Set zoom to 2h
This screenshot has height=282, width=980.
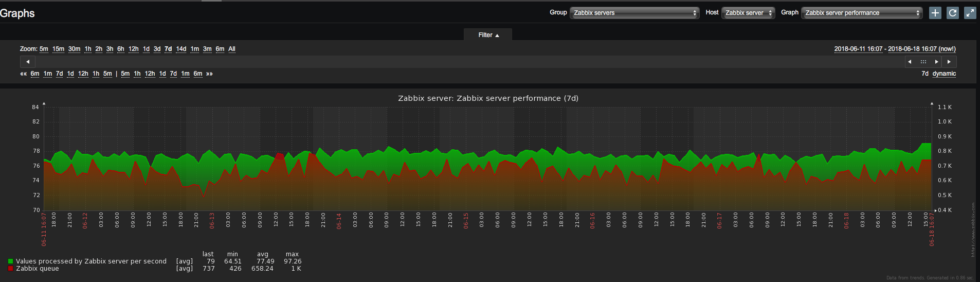tap(99, 49)
